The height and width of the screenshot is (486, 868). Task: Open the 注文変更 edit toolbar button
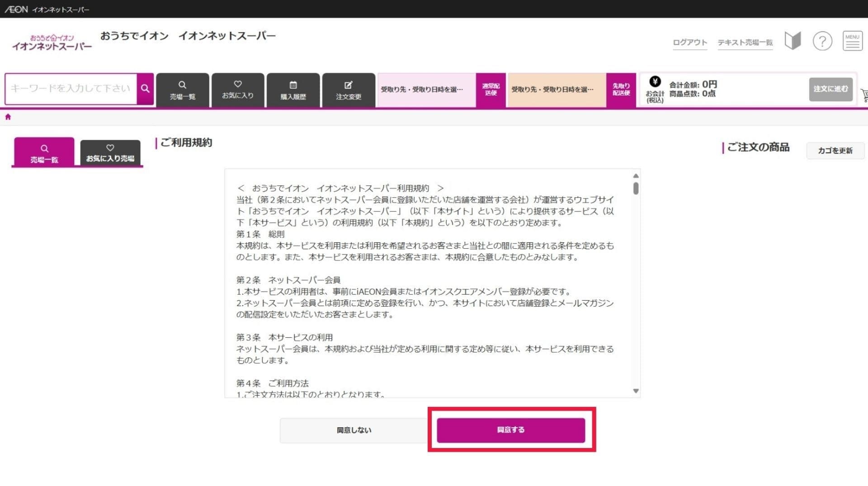(x=349, y=90)
